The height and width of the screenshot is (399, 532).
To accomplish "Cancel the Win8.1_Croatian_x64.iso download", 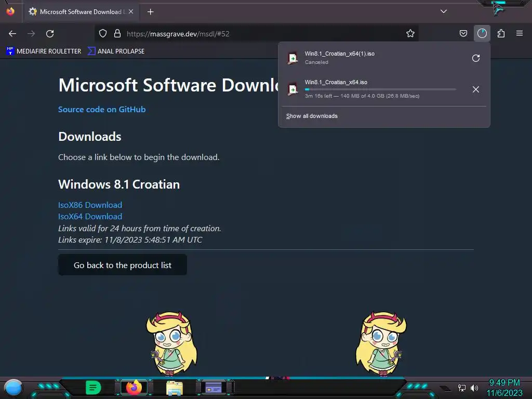I will [x=476, y=89].
